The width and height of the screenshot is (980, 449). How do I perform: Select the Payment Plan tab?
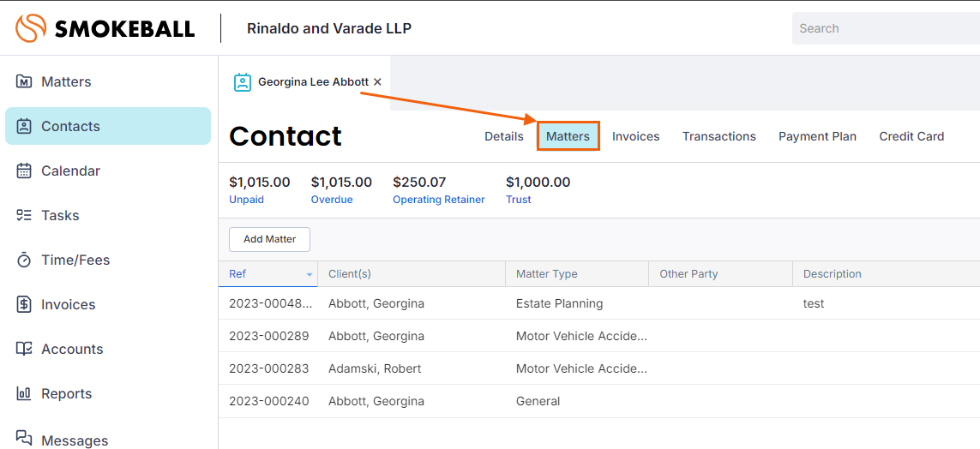[x=817, y=136]
